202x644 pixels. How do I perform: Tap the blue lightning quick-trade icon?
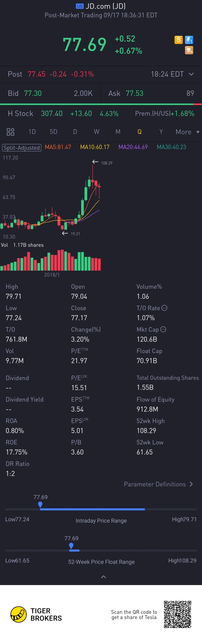189,40
